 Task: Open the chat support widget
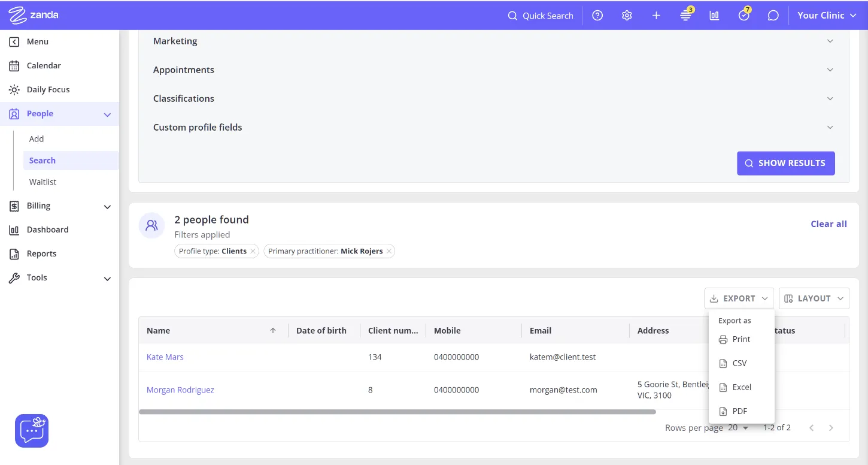point(32,431)
